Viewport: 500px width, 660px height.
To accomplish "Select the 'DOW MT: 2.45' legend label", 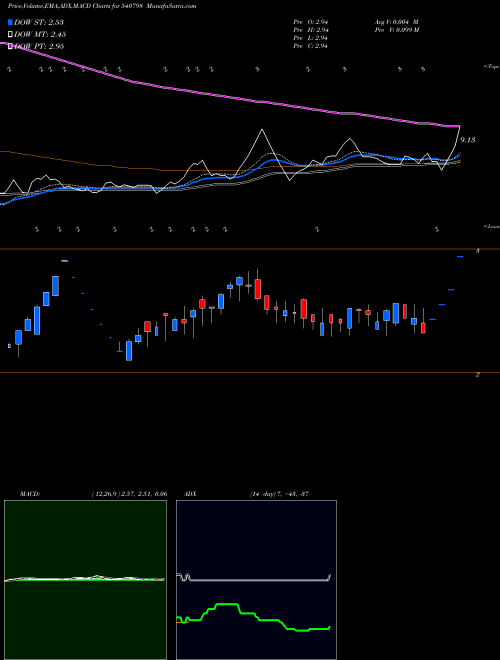I will (40, 34).
